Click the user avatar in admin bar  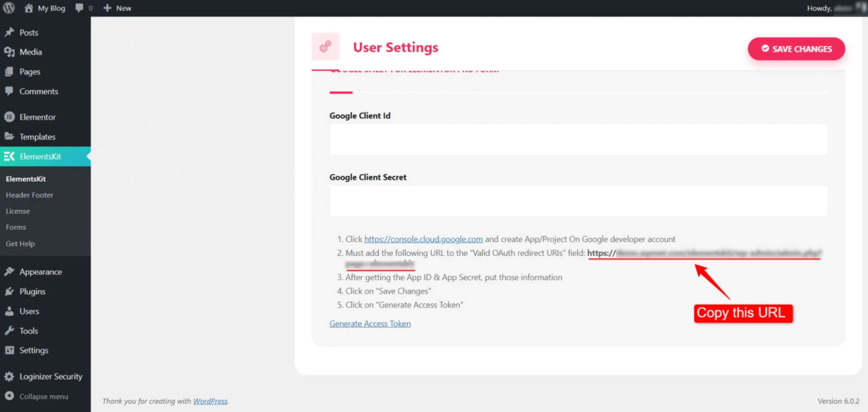[862, 8]
